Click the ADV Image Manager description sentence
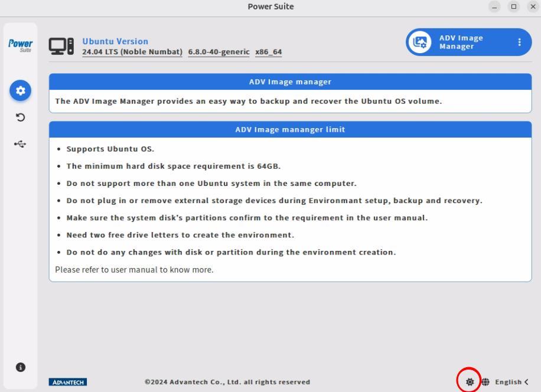The width and height of the screenshot is (541, 392). (249, 101)
